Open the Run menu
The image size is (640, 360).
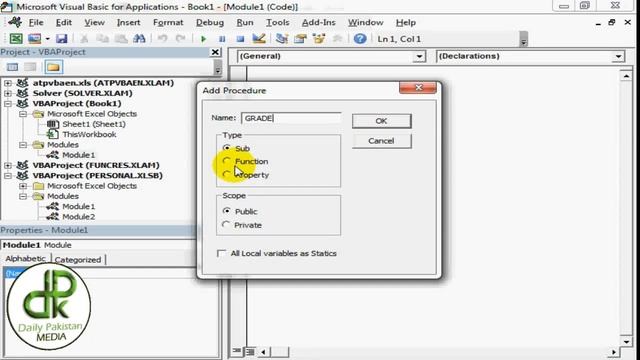click(245, 22)
